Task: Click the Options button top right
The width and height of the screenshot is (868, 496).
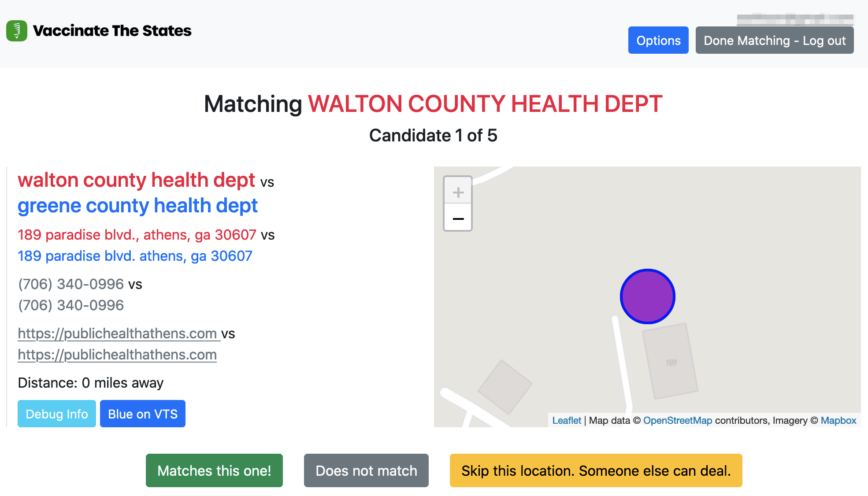Action: (657, 40)
